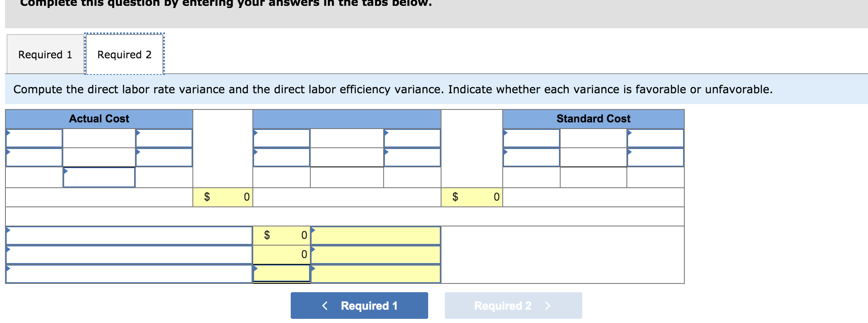Screen dimensions: 868x323
Task: Select the Required 2 tab
Action: pyautogui.click(x=124, y=54)
